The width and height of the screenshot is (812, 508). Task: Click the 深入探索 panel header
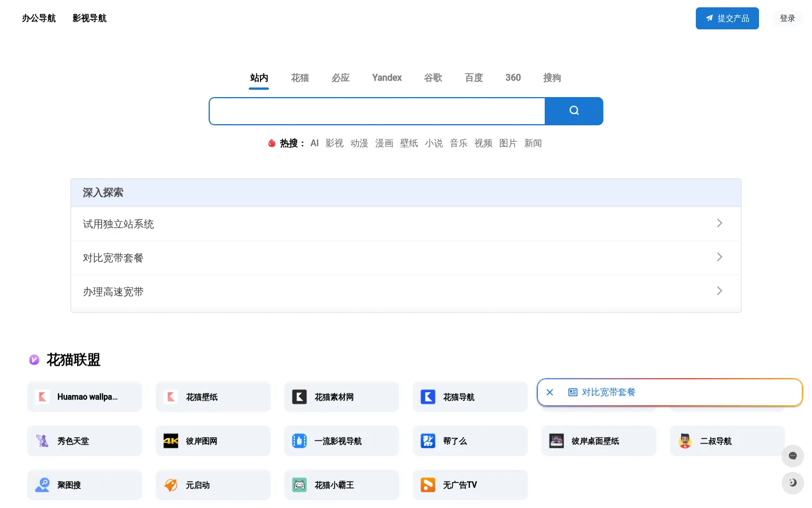pyautogui.click(x=406, y=192)
